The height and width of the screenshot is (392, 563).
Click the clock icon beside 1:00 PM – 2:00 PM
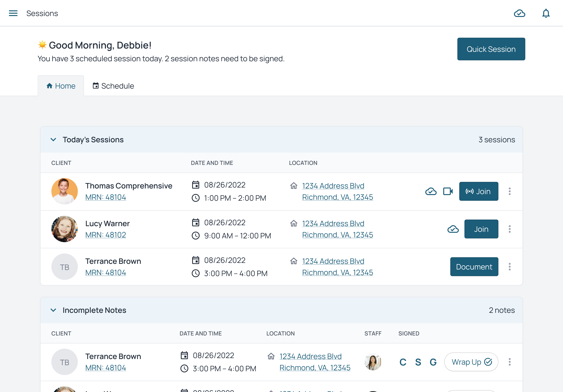pyautogui.click(x=195, y=198)
